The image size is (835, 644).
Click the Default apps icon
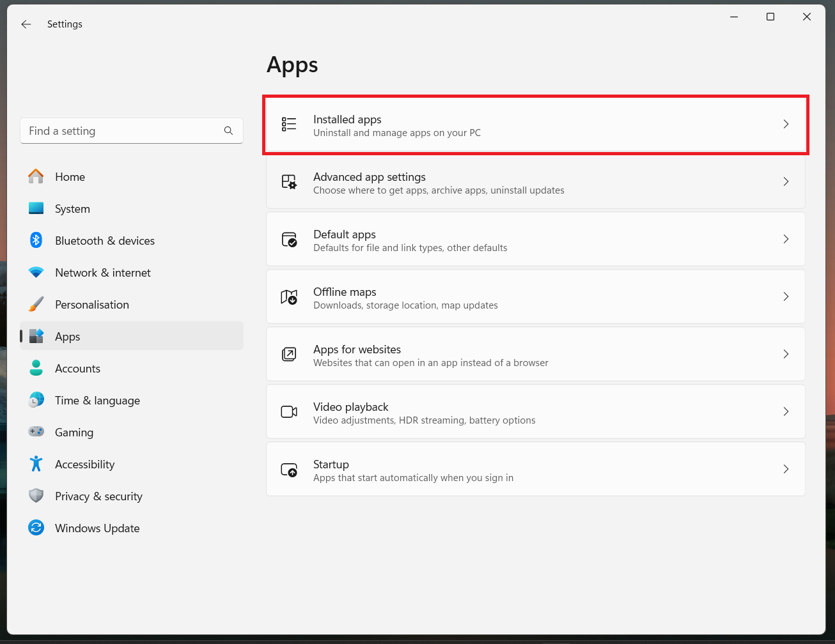click(289, 240)
